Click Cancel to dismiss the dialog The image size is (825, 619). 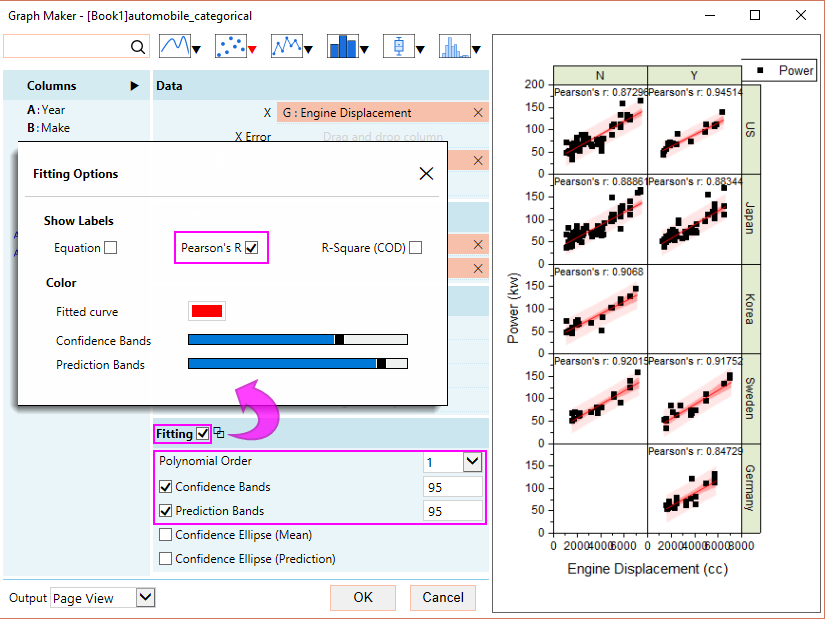(442, 597)
